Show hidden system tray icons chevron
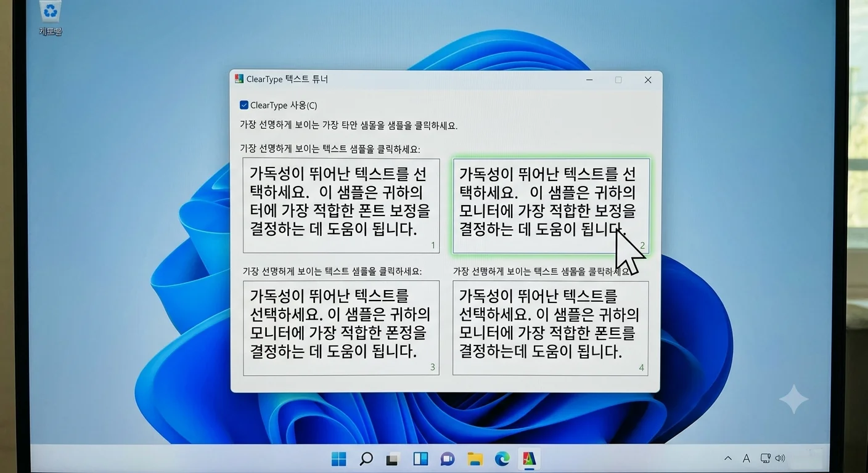This screenshot has width=868, height=473. click(728, 458)
